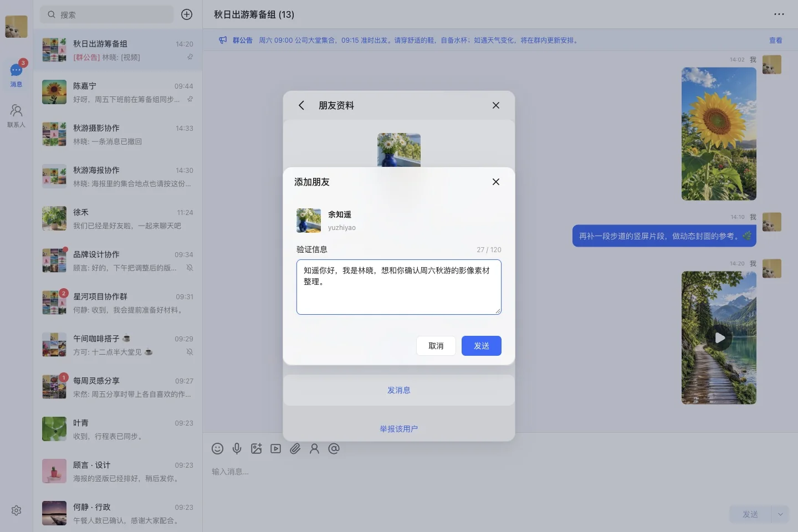Open the 叶青 conversation
Screen dimensions: 798x532
click(x=117, y=429)
